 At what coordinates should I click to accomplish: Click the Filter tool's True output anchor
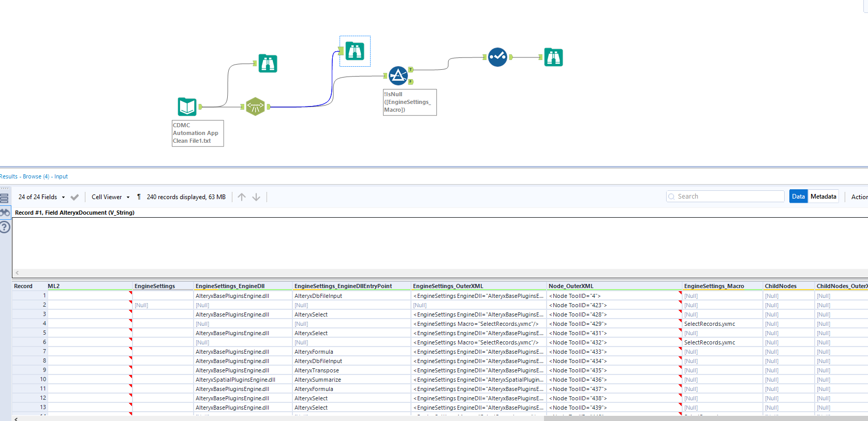(x=410, y=69)
